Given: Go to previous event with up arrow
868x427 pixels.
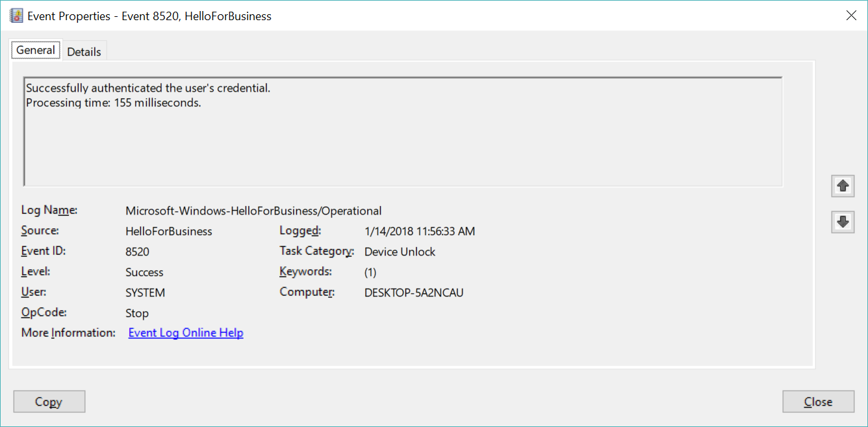Looking at the screenshot, I should click(x=843, y=186).
